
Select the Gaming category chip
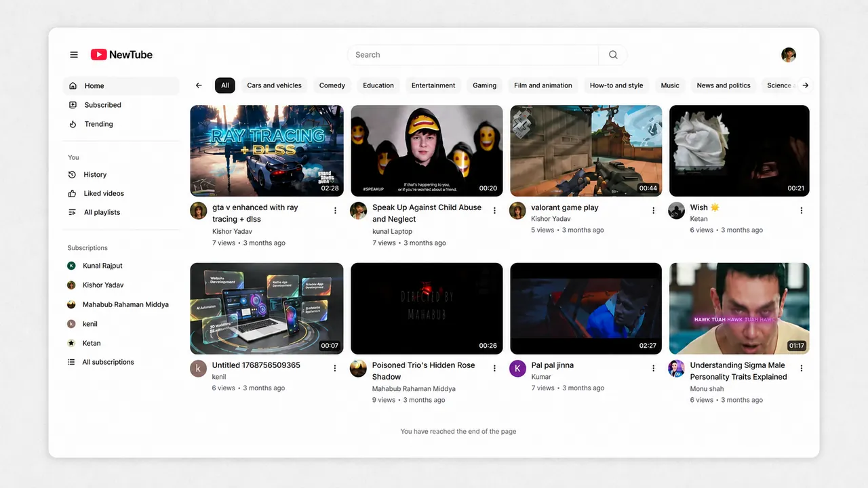484,85
